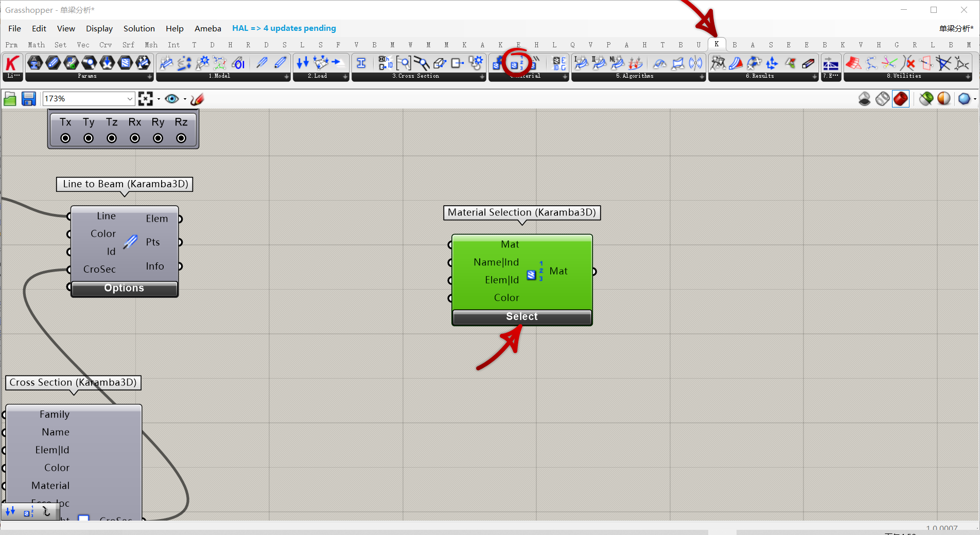Click the Loads icon with two down arrows
This screenshot has width=980, height=535.
(303, 63)
